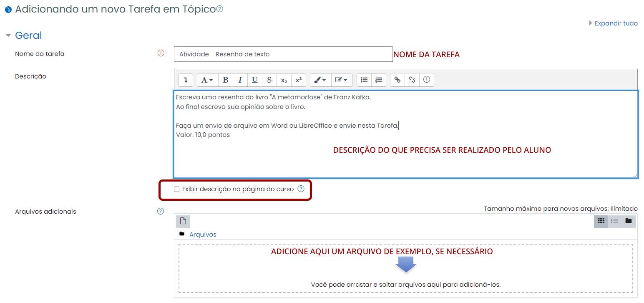The image size is (644, 303).
Task: Enable 'Exibir descrição na página do curso'
Action: tap(177, 190)
